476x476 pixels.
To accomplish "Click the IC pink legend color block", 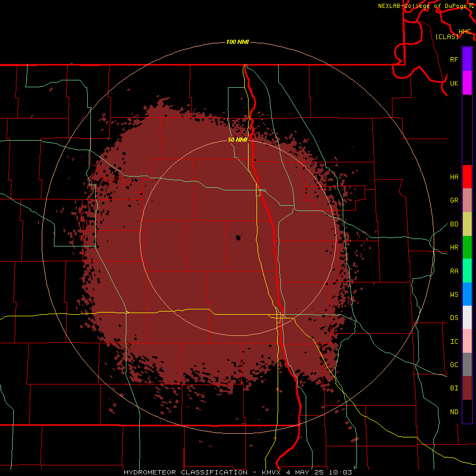I will pyautogui.click(x=467, y=341).
